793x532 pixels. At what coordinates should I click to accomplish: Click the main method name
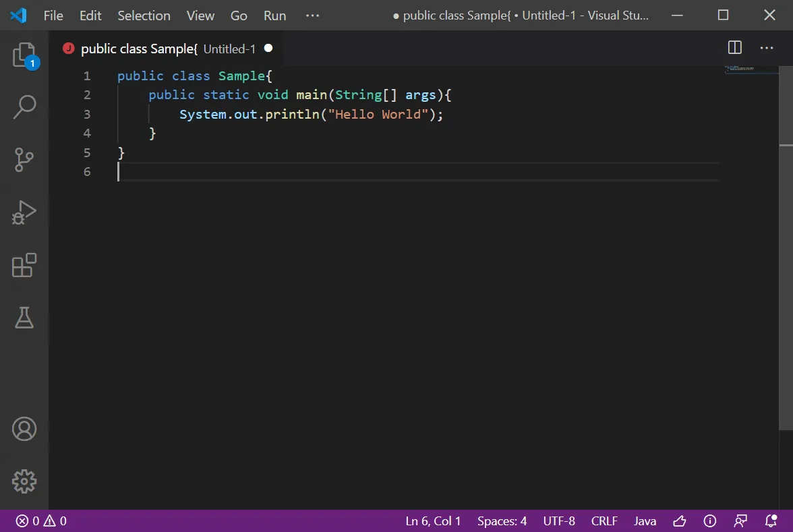[x=312, y=95]
